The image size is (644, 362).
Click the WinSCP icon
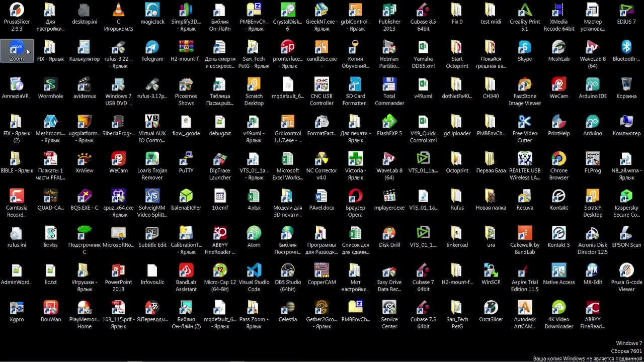[x=491, y=270]
